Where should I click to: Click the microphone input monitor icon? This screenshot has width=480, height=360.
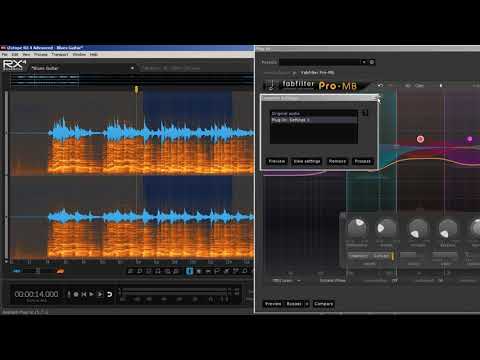pos(69,294)
